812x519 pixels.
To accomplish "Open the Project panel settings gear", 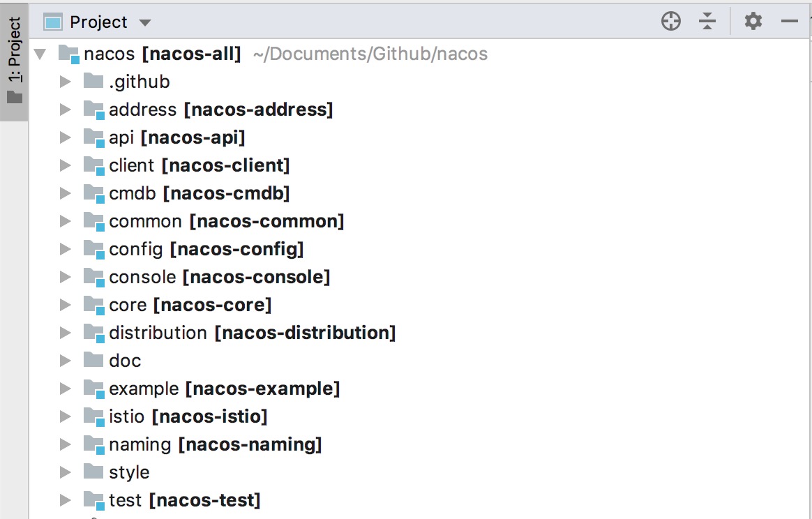I will pyautogui.click(x=753, y=22).
